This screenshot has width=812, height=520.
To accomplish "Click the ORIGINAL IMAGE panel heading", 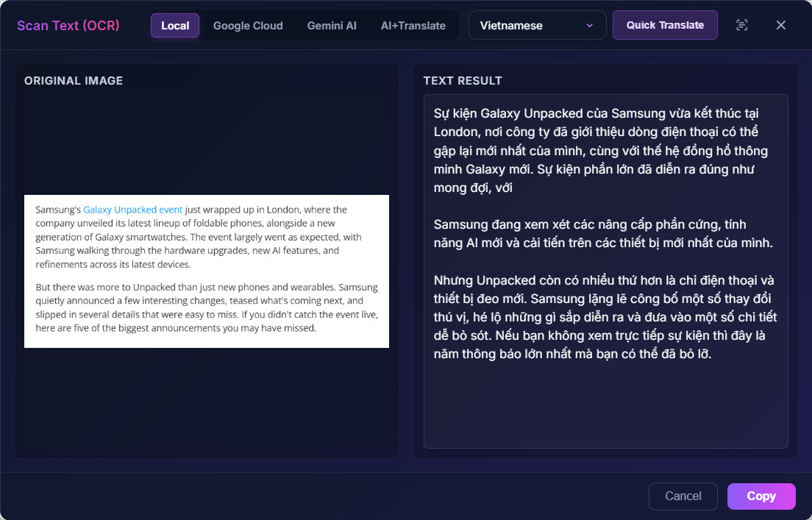I will (74, 81).
